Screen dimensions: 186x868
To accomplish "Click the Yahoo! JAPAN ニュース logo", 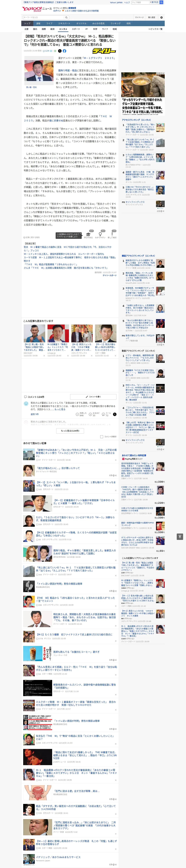I will coord(37,9).
